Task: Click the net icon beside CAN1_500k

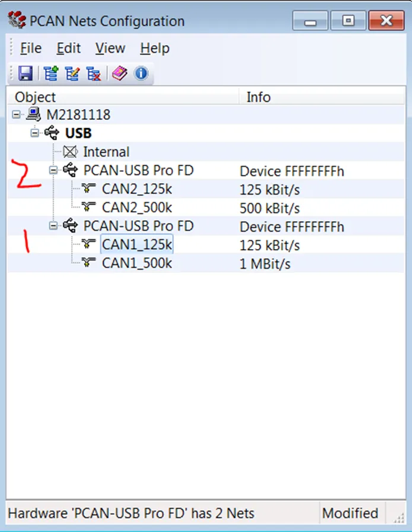Action: (x=88, y=262)
